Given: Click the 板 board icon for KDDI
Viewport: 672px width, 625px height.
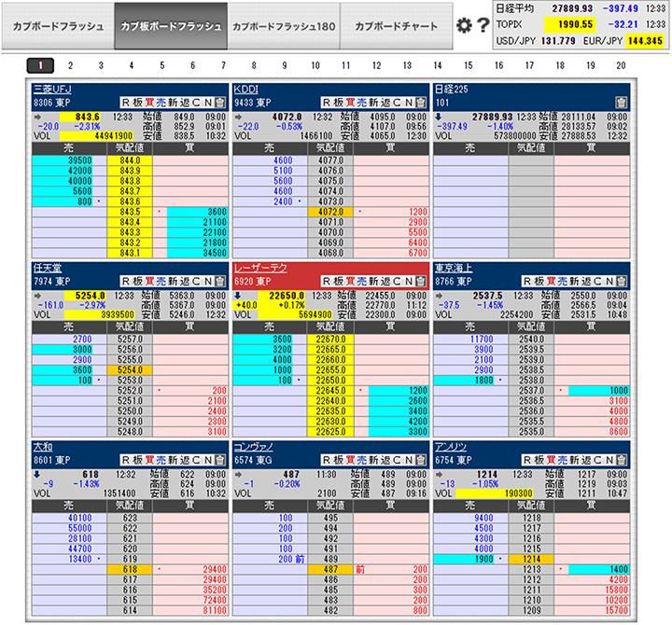Looking at the screenshot, I should 339,103.
